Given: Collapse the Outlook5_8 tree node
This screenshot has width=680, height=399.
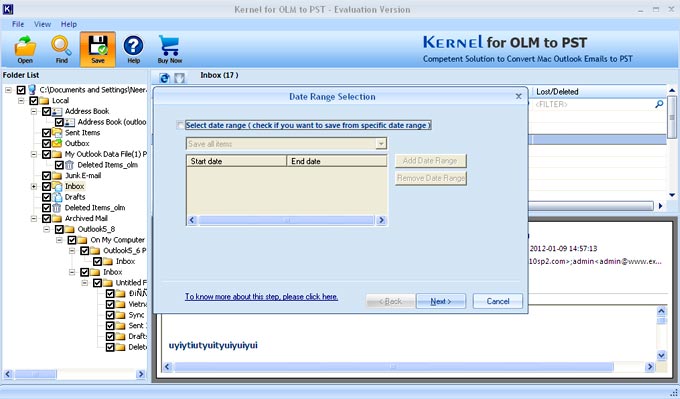Looking at the screenshot, I should [x=46, y=229].
